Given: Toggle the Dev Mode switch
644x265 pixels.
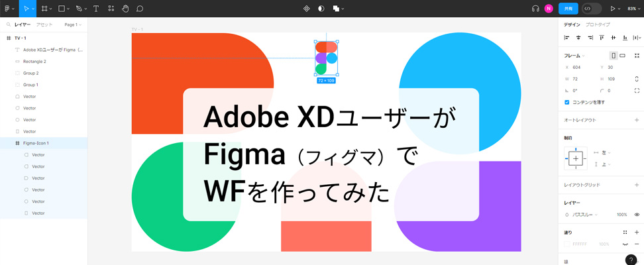Looking at the screenshot, I should 592,8.
